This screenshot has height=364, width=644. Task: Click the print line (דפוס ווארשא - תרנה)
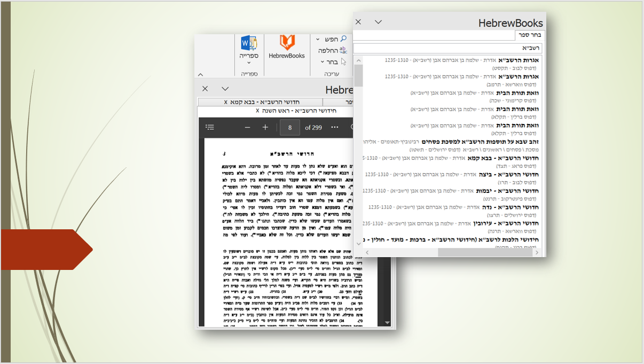pos(513,231)
